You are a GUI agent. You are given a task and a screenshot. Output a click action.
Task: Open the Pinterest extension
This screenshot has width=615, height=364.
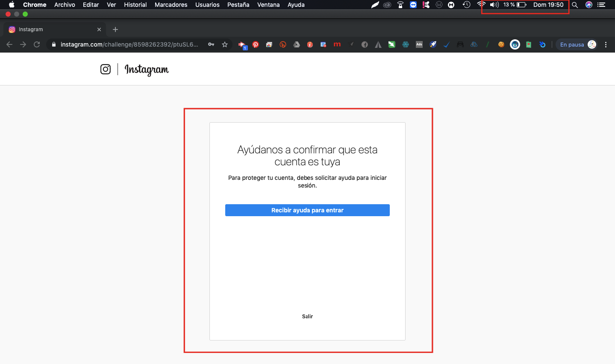pos(256,44)
